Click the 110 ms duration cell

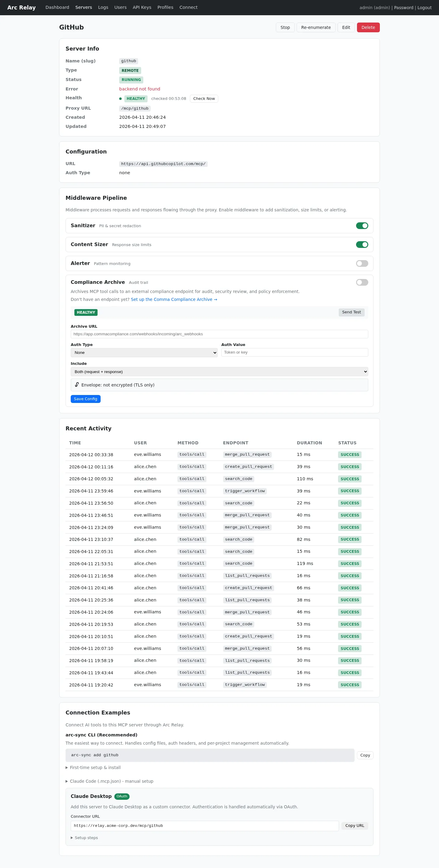[305, 479]
